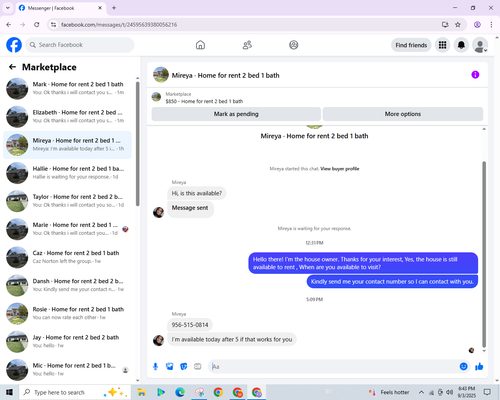The image size is (500, 400).
Task: Open emoji picker in message box
Action: [463, 367]
